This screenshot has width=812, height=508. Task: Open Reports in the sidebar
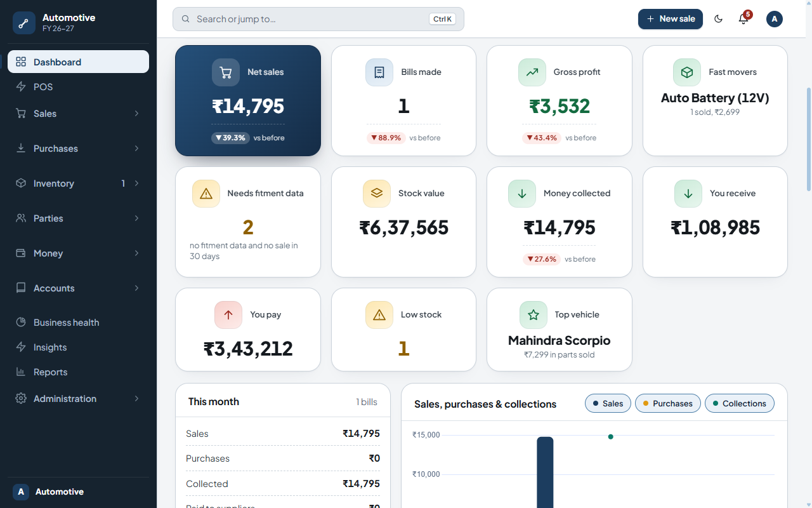[78, 372]
